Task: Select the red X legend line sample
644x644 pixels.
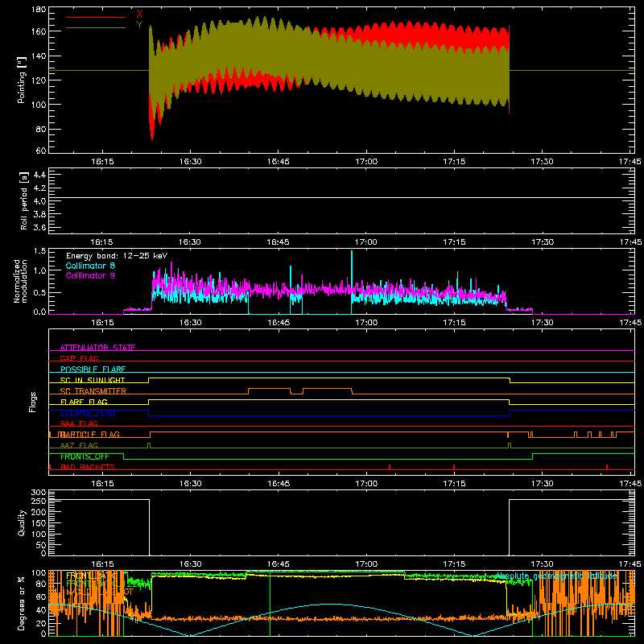Action: tap(96, 17)
